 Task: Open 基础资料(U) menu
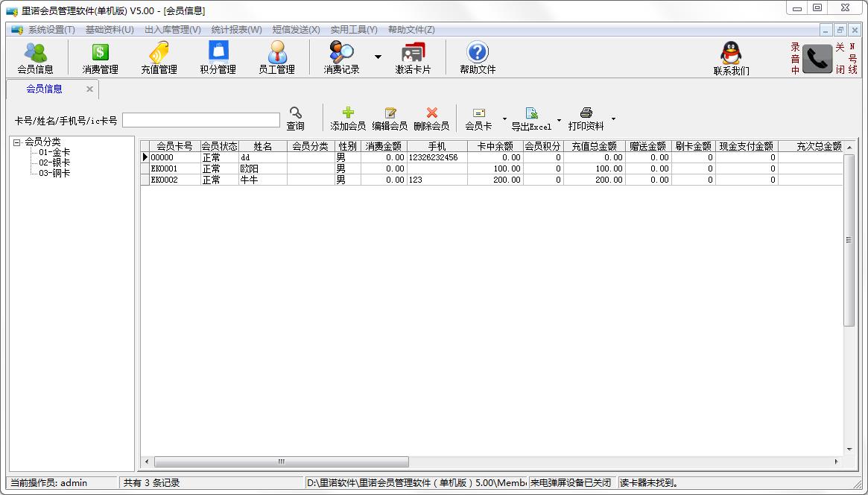pyautogui.click(x=110, y=29)
